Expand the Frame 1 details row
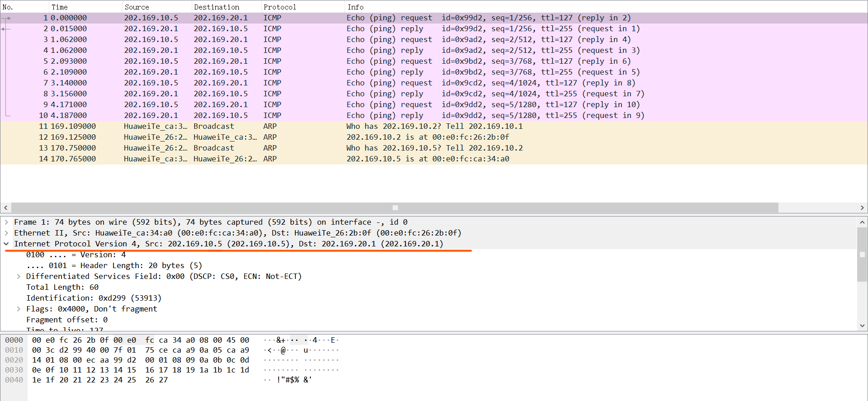This screenshot has width=868, height=401. 6,222
